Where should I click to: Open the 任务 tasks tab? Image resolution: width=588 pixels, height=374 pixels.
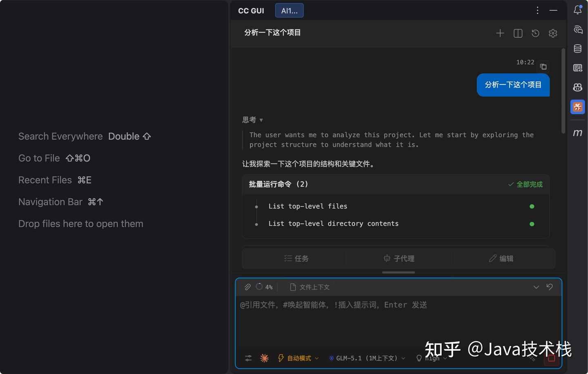[296, 258]
